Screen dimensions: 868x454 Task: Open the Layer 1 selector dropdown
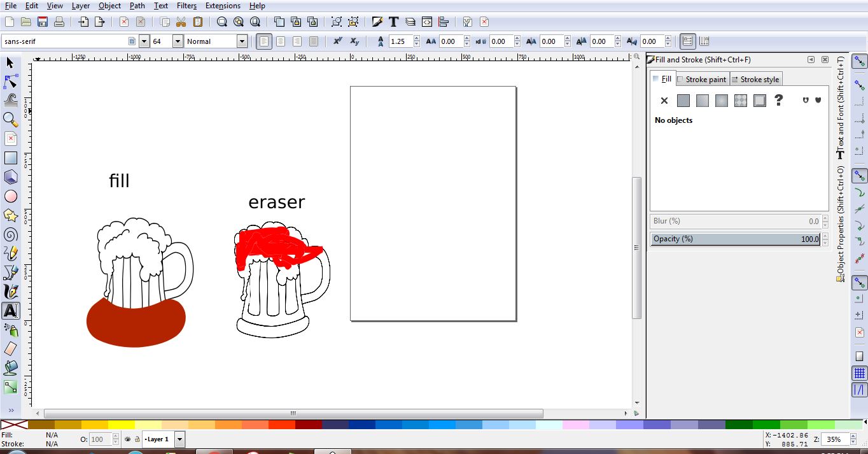(179, 439)
